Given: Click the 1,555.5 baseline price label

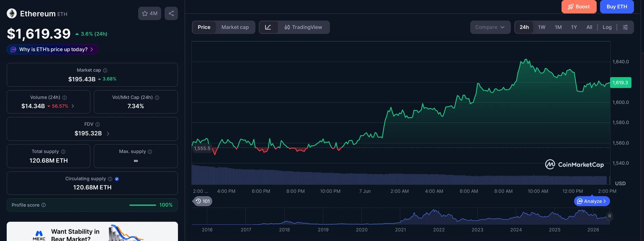Looking at the screenshot, I should tap(202, 148).
